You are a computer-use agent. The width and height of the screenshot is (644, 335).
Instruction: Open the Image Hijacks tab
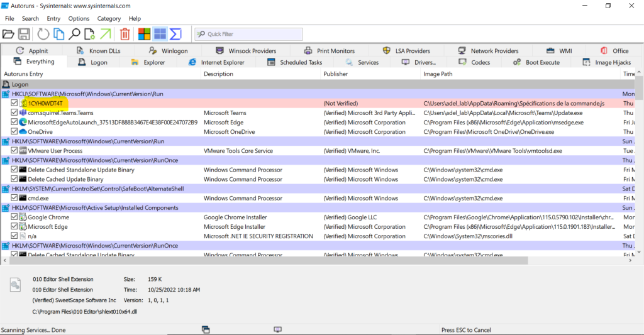[x=607, y=62]
